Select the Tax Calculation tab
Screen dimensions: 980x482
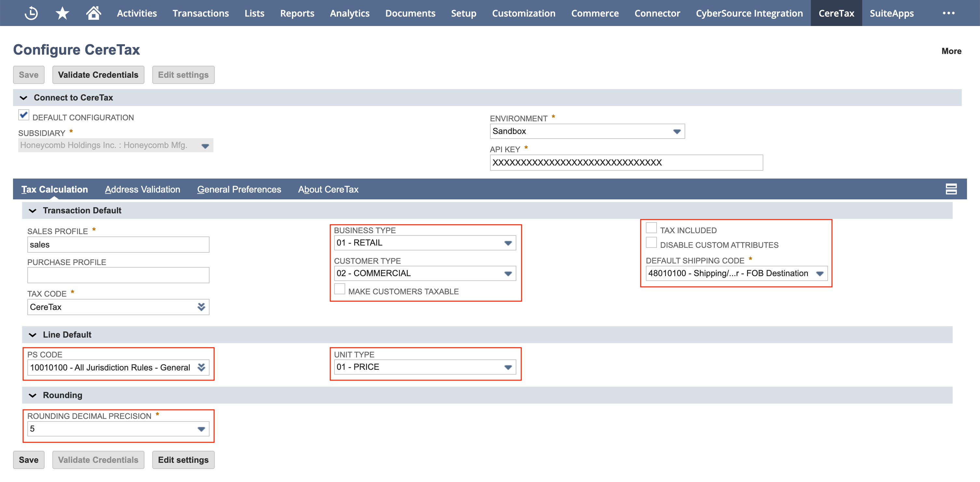coord(54,189)
